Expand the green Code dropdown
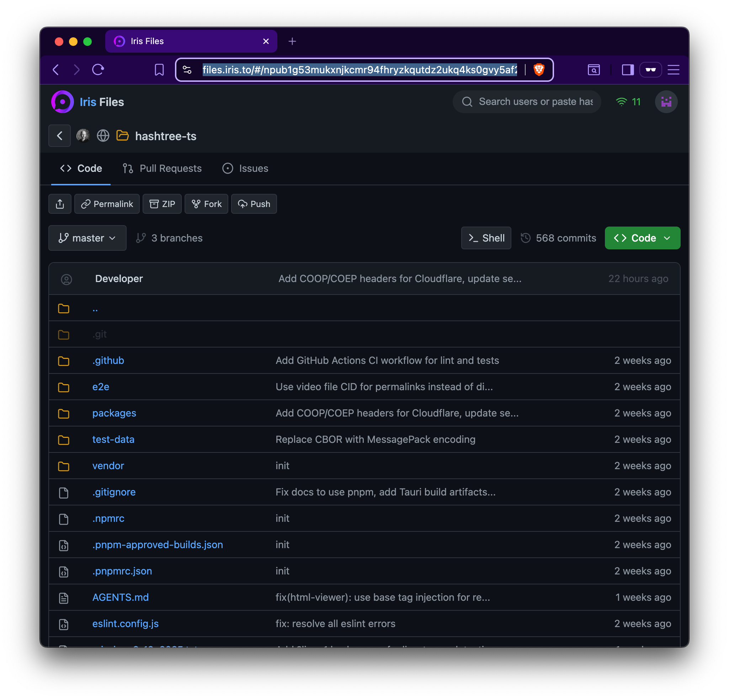Screen dimensions: 729x700 pyautogui.click(x=642, y=238)
